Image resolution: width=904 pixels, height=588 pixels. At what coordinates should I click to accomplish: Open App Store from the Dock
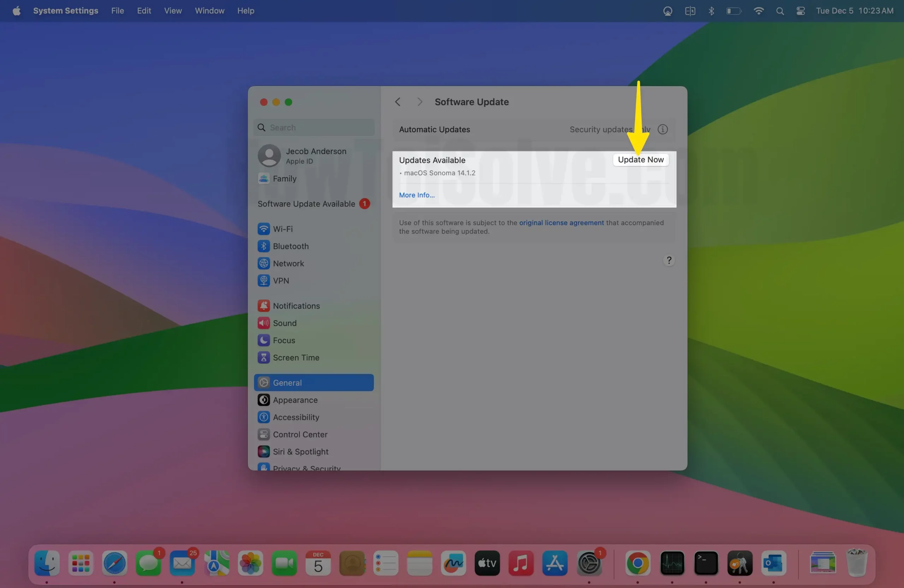[555, 563]
